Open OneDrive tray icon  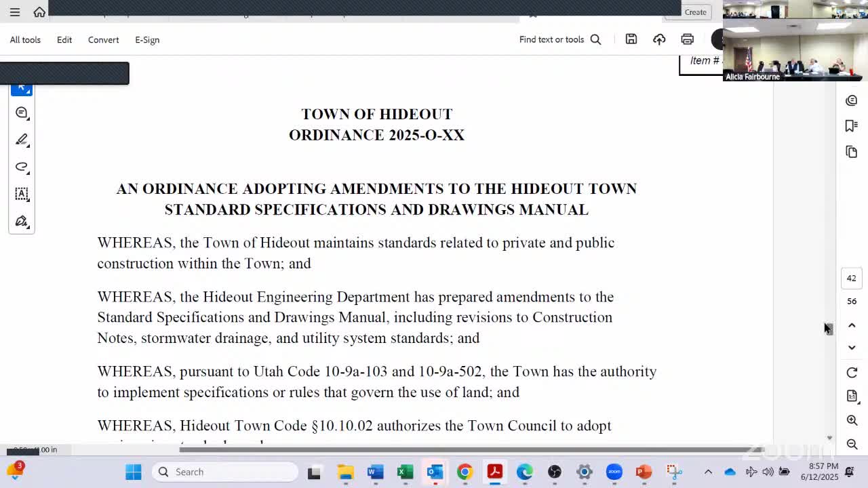(730, 472)
